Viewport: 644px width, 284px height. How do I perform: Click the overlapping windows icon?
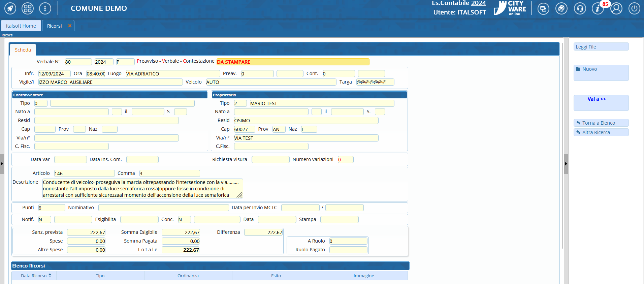point(543,8)
